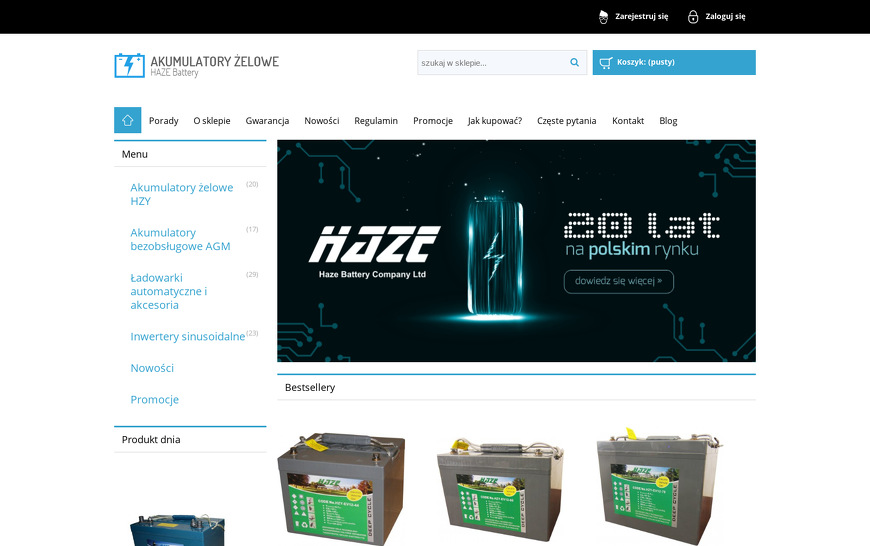This screenshot has height=546, width=870.
Task: Open the Kontakt menu item
Action: tap(628, 120)
